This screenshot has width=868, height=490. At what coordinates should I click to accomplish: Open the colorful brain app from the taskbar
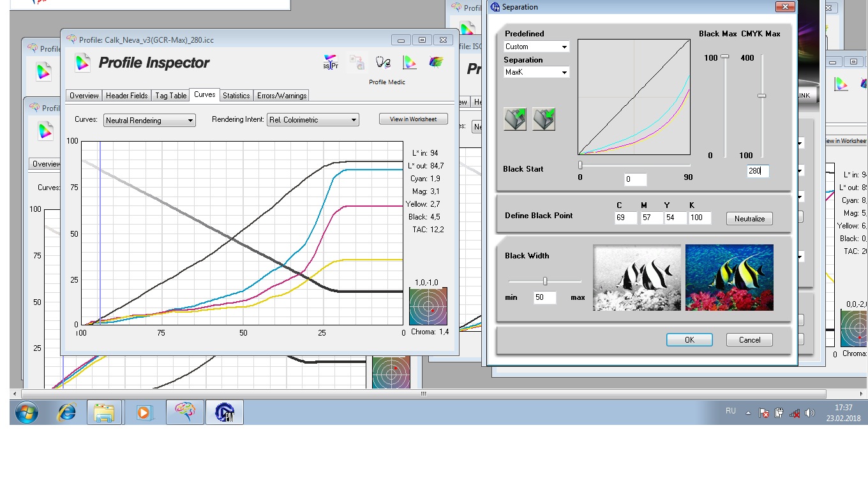pyautogui.click(x=184, y=412)
